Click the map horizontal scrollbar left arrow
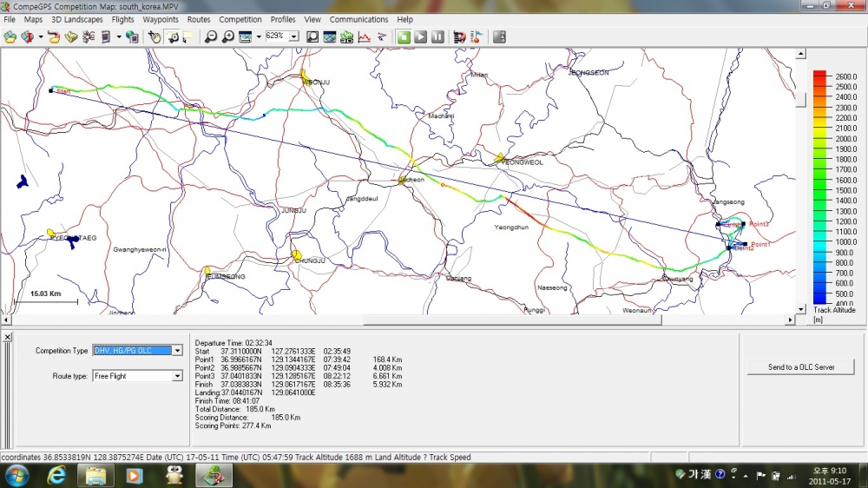This screenshot has width=868, height=488. tap(5, 320)
